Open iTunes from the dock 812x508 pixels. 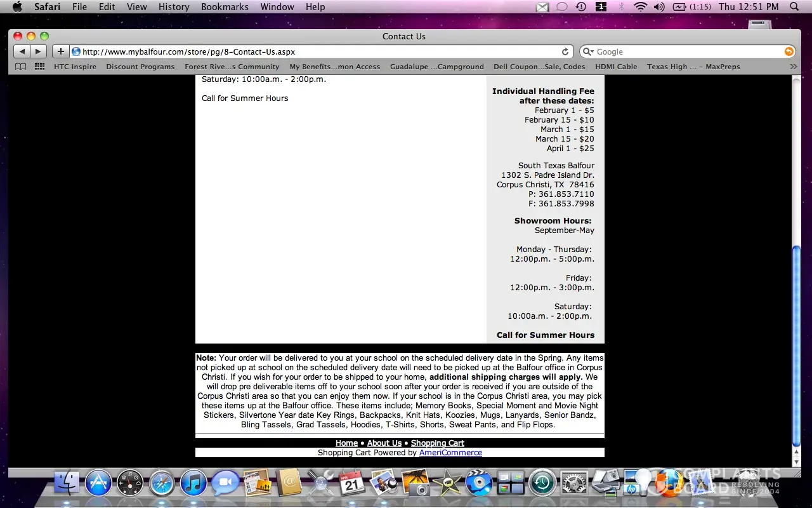193,484
